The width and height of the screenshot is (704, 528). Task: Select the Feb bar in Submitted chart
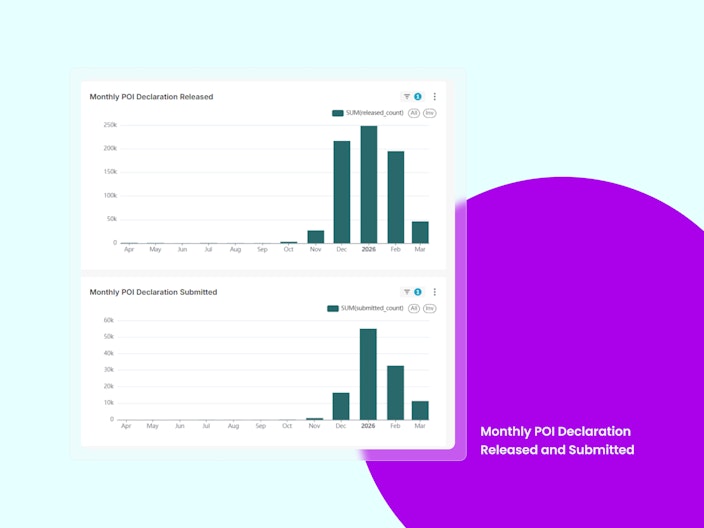click(x=395, y=393)
